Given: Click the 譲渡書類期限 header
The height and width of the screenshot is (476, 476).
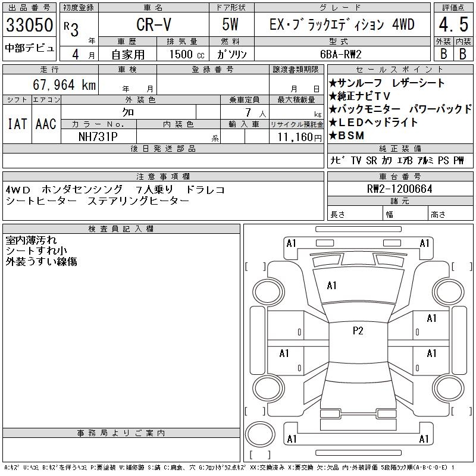Looking at the screenshot, I should click(296, 69).
